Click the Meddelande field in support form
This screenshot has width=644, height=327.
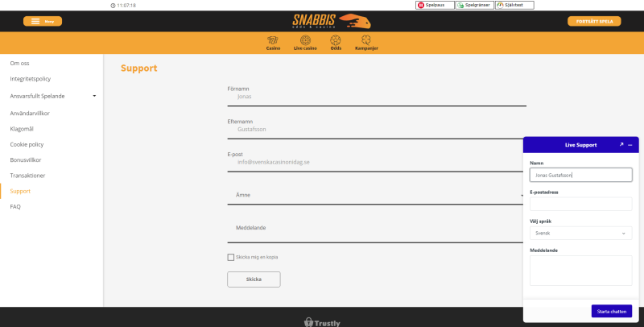coord(375,228)
